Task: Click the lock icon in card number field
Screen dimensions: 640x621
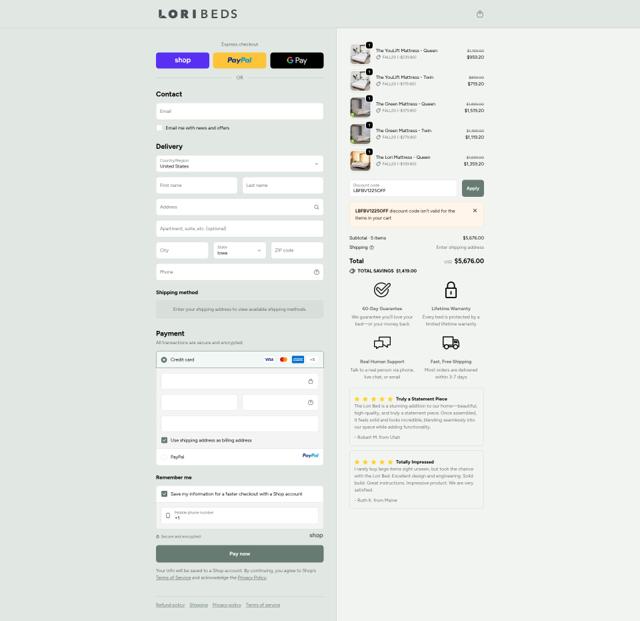Action: 311,381
